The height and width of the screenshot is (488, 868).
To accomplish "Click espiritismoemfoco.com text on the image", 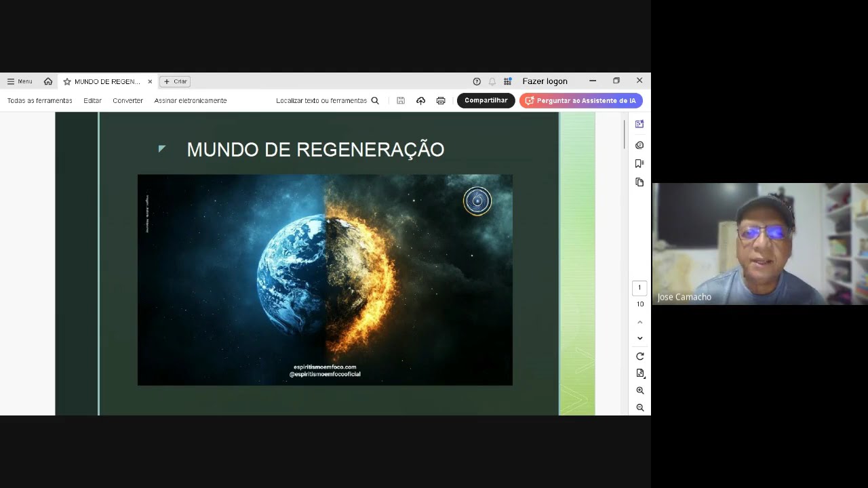I will [325, 367].
